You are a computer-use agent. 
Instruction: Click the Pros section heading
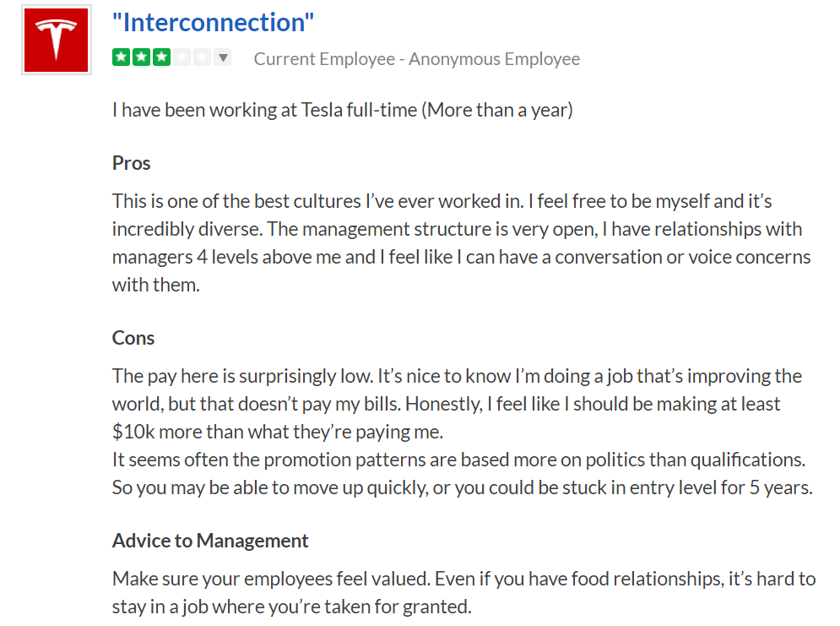(x=131, y=163)
